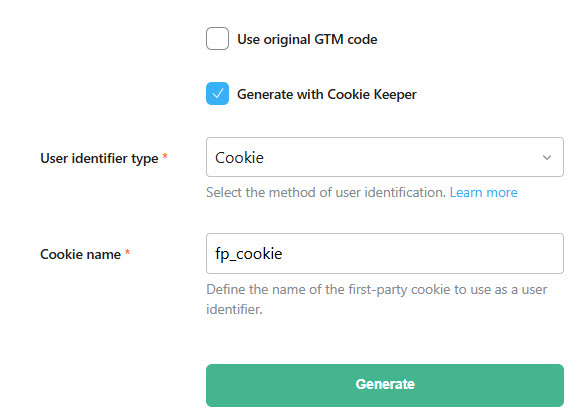The image size is (579, 420).
Task: Uncheck the Generate with Cookie Keeper checkbox
Action: point(217,93)
